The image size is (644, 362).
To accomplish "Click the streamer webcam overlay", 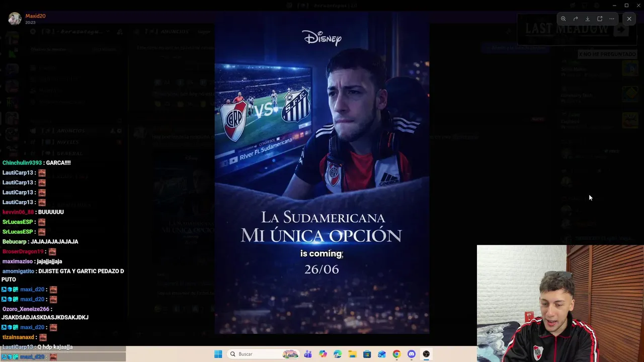I will [560, 303].
